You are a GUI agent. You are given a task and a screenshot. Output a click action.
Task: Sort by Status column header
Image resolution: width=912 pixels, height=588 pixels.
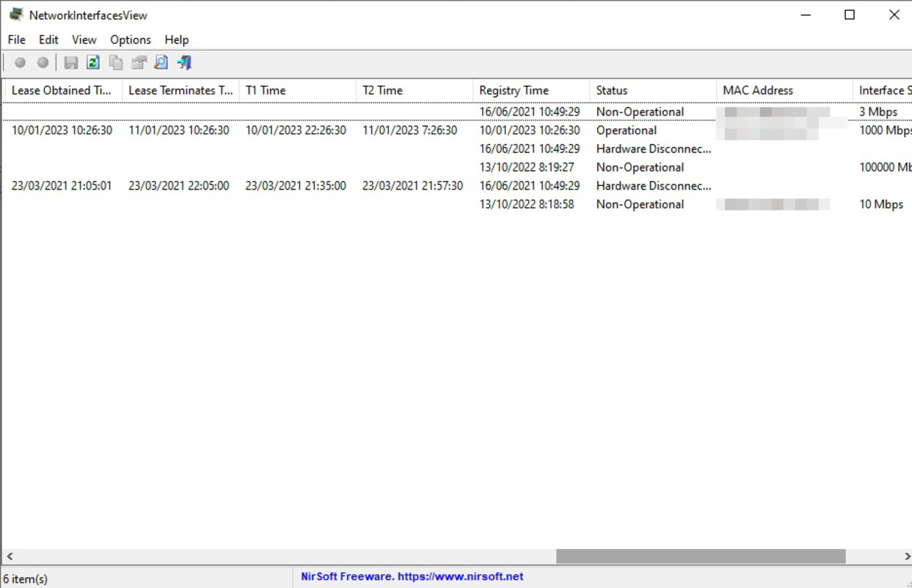coord(652,90)
